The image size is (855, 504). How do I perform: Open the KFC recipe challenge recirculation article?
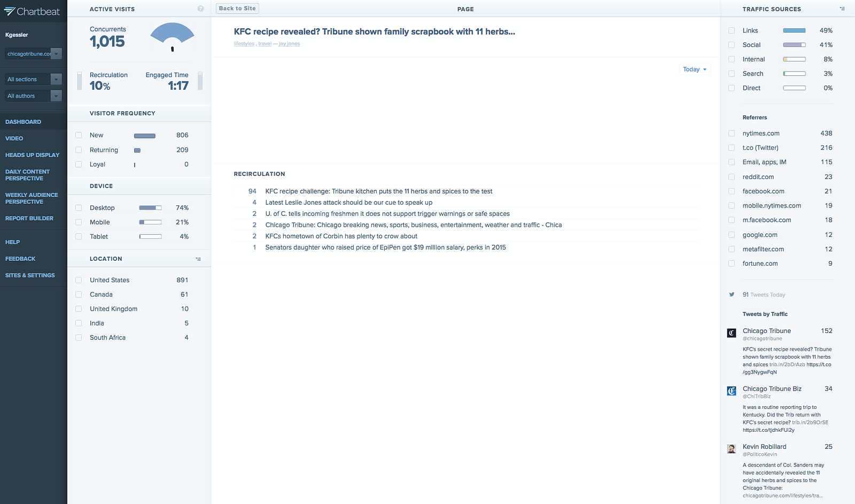click(x=379, y=191)
